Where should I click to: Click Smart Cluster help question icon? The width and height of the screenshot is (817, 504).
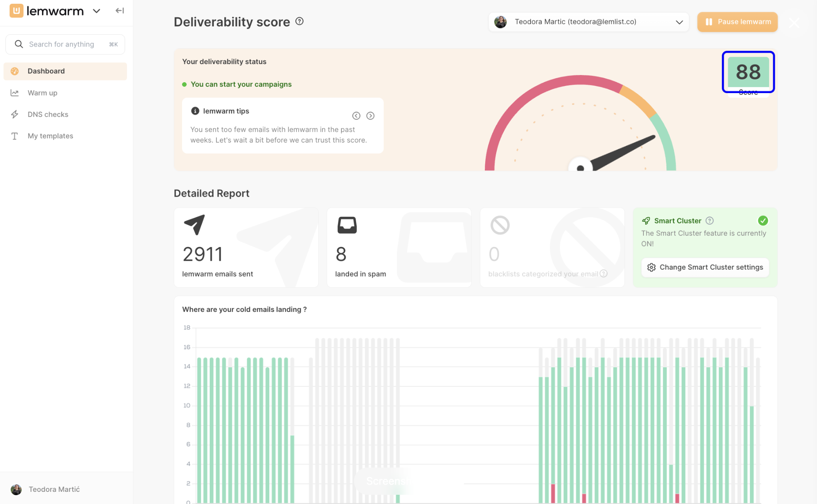(x=710, y=221)
